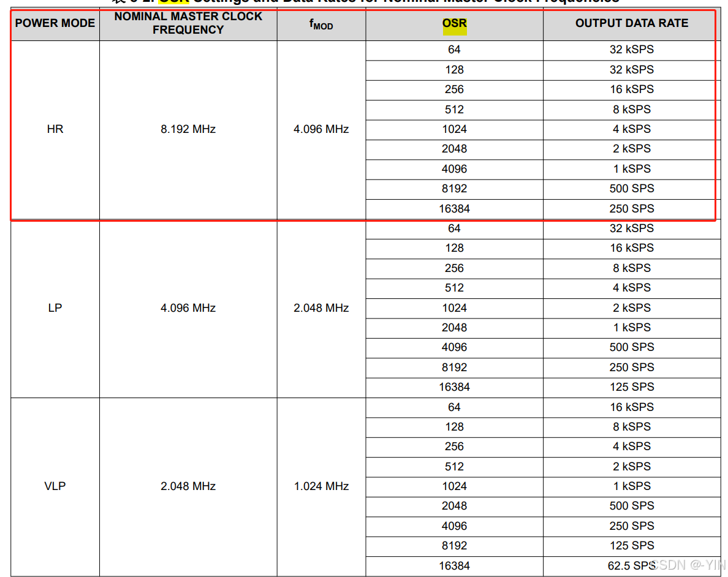728x577 pixels.
Task: Click OSR 16384 in the HR section
Action: (x=454, y=209)
